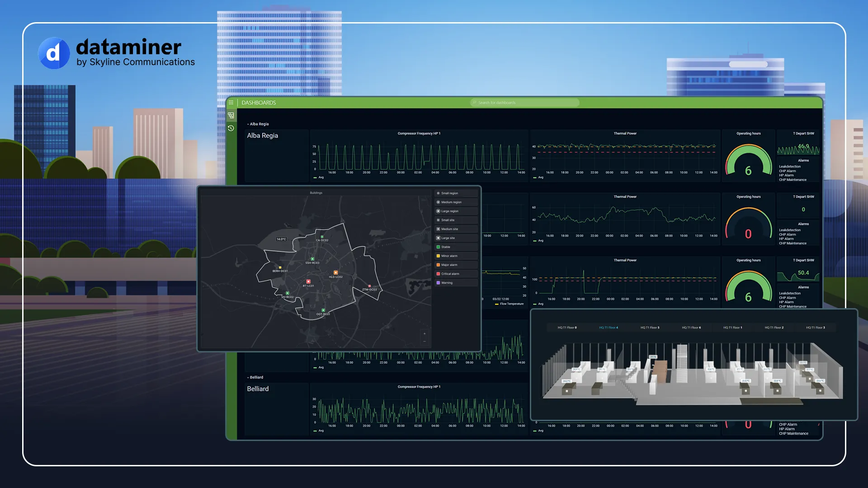Switch to HQ T1 Floor 3 tab
This screenshot has height=488, width=868.
click(x=816, y=328)
